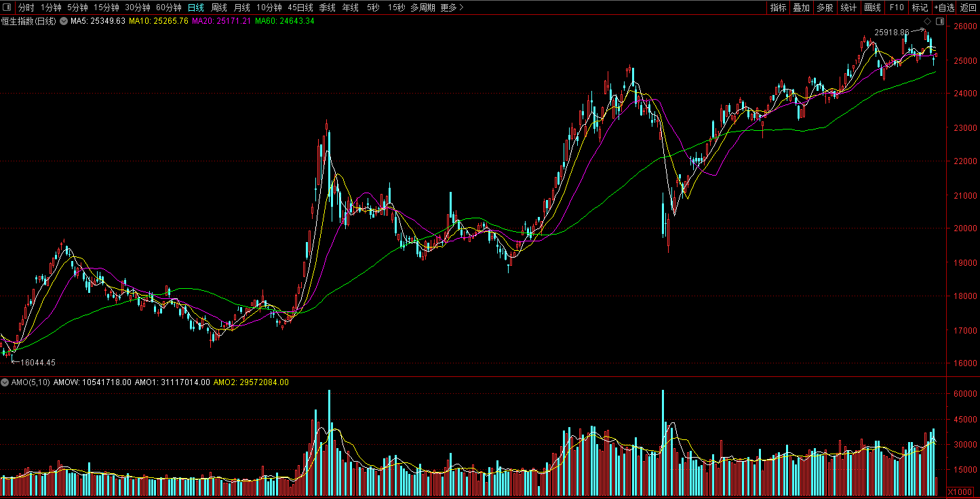This screenshot has width=980, height=499.
Task: Open the 多股 multi-stock view
Action: click(x=824, y=7)
